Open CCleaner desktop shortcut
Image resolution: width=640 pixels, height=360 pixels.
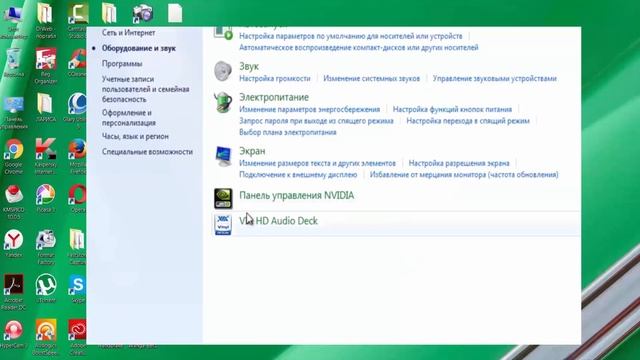78,60
